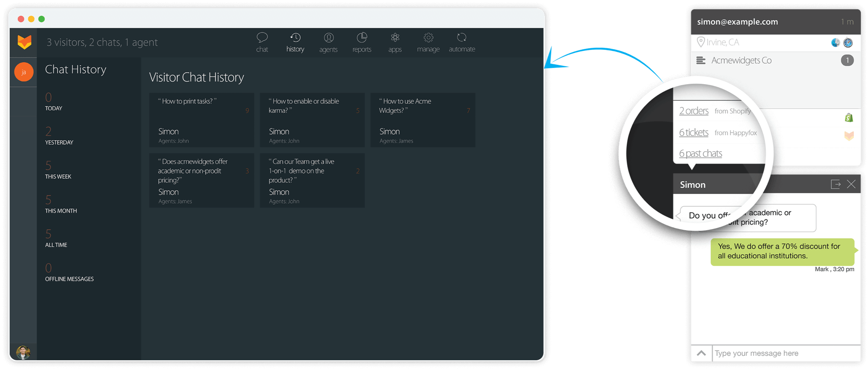Show Offline Messages in sidebar
868x369 pixels.
[69, 272]
